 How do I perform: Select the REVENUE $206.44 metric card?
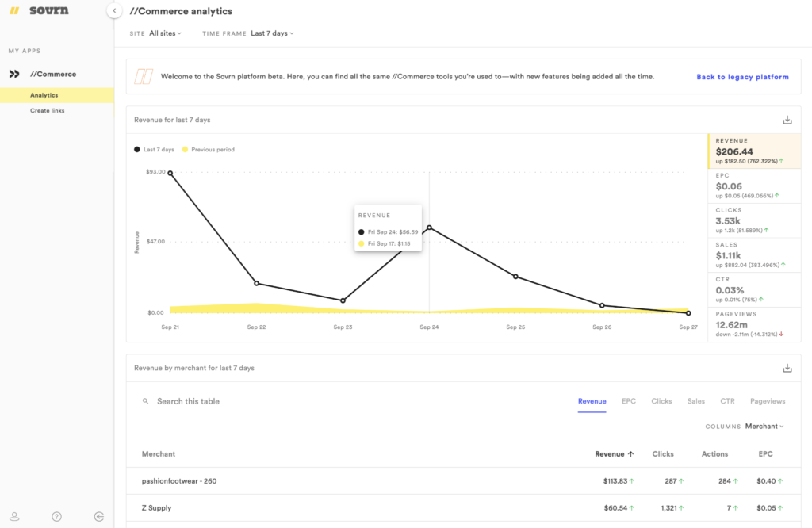tap(755, 151)
